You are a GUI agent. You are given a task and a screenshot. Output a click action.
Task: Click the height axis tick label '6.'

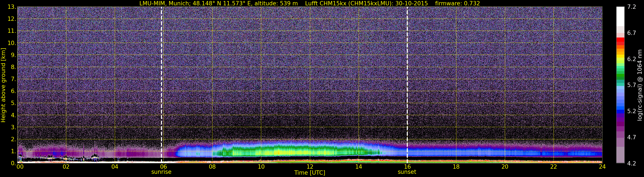pos(13,91)
